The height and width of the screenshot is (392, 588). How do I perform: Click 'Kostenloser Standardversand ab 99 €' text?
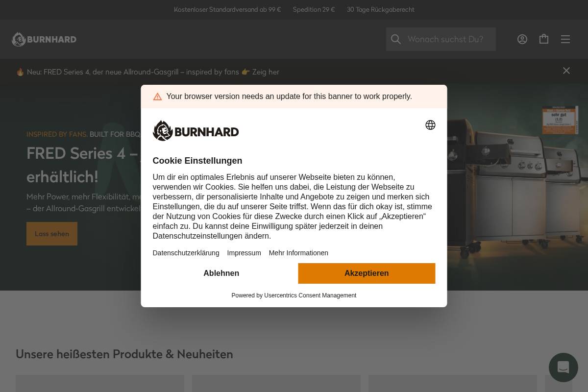pos(227,10)
